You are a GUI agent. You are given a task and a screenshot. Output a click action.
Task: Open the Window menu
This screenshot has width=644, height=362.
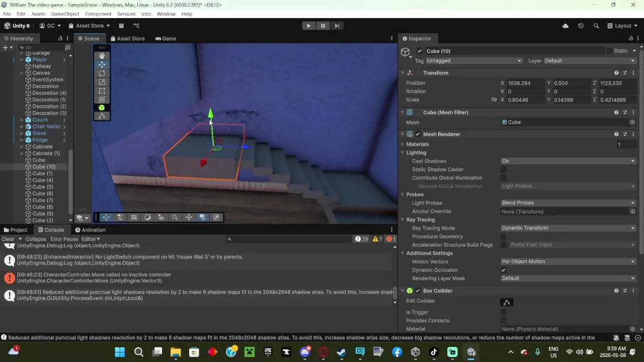point(166,14)
